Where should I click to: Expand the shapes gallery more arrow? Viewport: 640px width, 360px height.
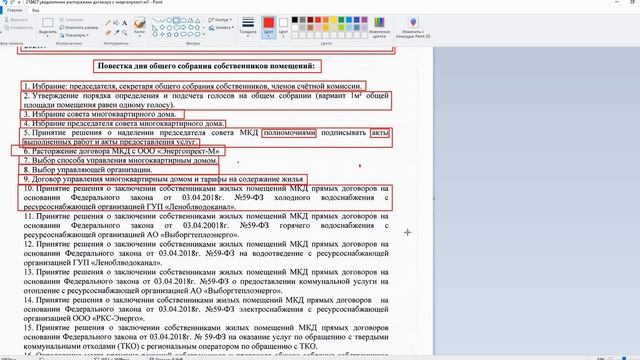(x=204, y=34)
